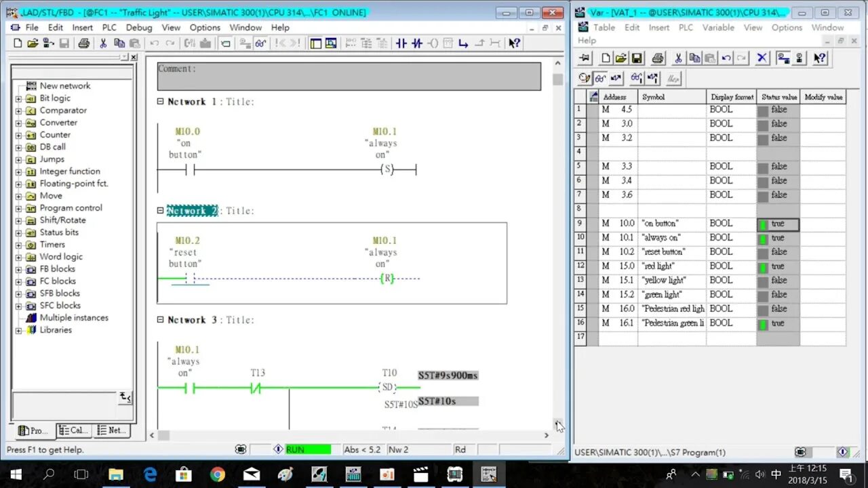Activate modify values icon in Var window
868x488 pixels.
tap(652, 79)
